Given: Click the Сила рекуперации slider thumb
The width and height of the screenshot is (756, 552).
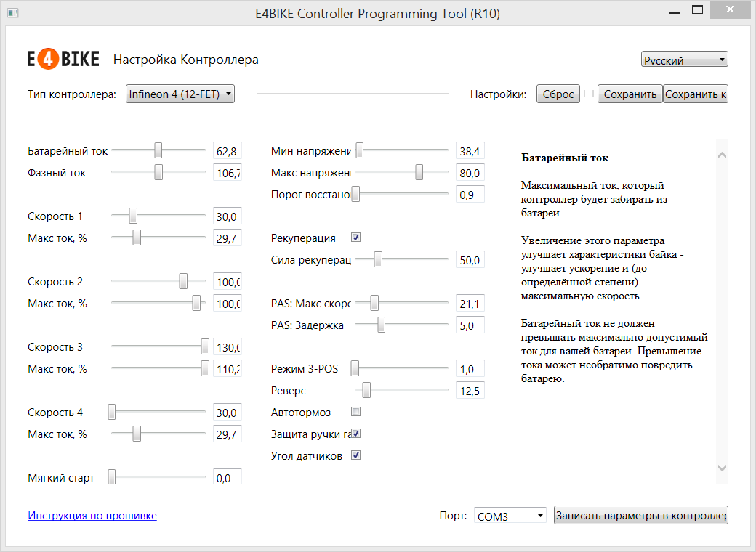Looking at the screenshot, I should (378, 260).
